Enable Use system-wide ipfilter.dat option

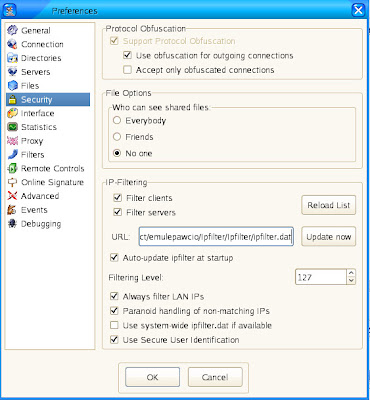(114, 325)
